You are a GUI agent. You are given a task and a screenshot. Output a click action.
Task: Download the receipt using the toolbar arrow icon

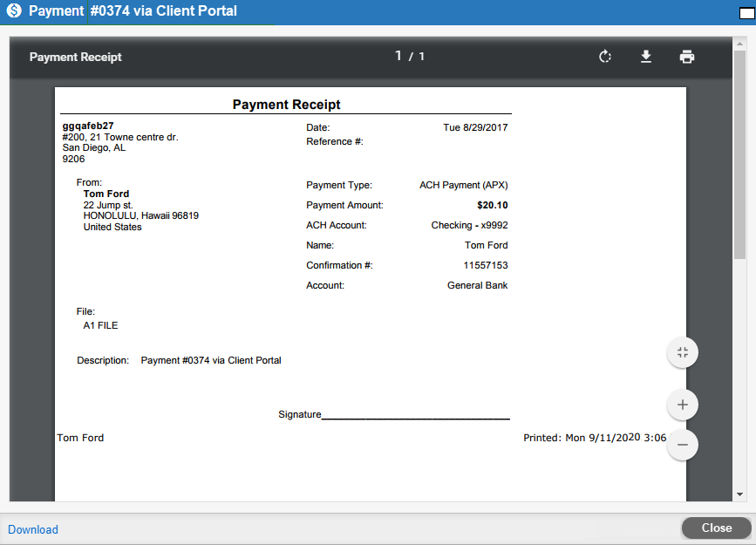645,57
